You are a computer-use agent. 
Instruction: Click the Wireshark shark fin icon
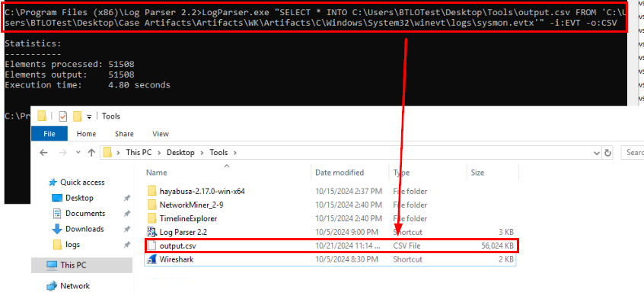coord(152,259)
